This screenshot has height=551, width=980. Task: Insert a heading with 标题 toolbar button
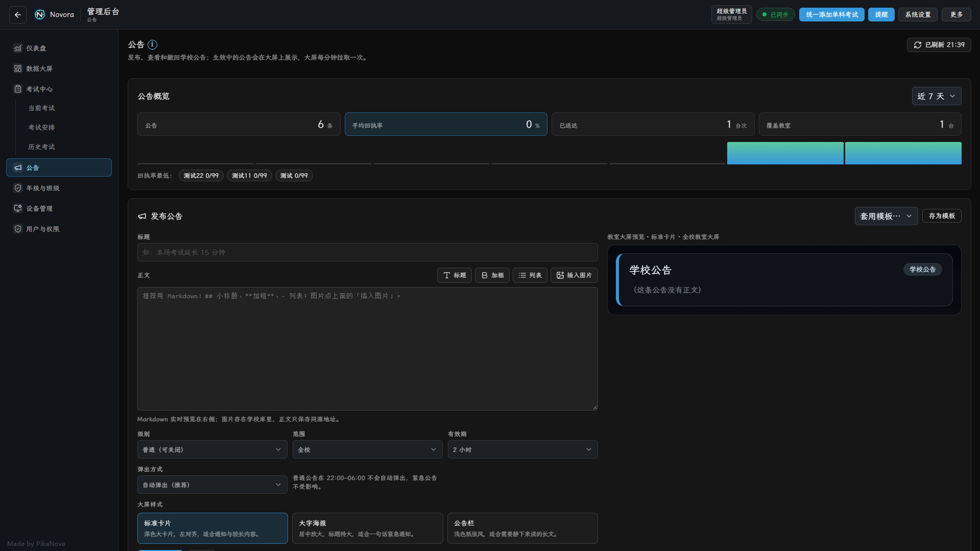coord(455,275)
